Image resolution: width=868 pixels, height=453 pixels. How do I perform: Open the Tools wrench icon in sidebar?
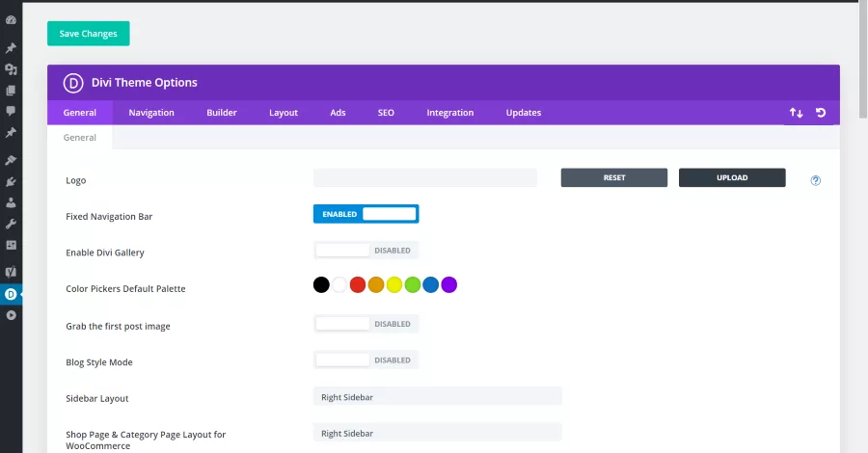pyautogui.click(x=11, y=224)
